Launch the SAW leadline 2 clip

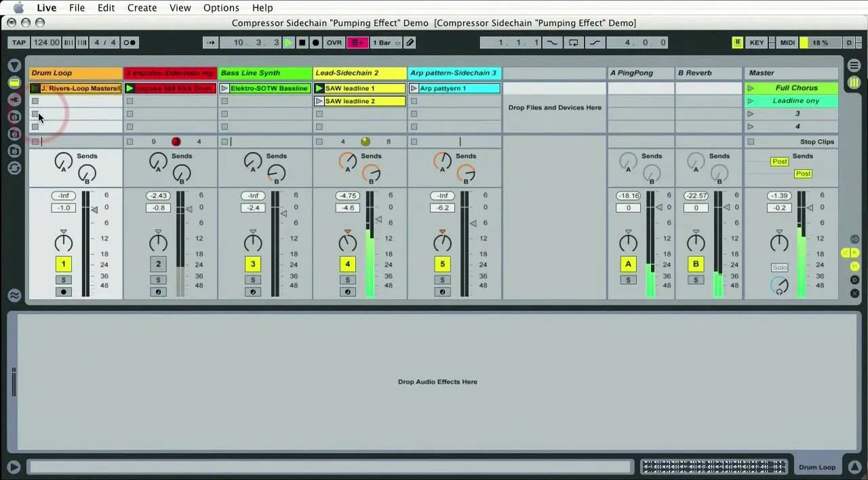(x=319, y=101)
